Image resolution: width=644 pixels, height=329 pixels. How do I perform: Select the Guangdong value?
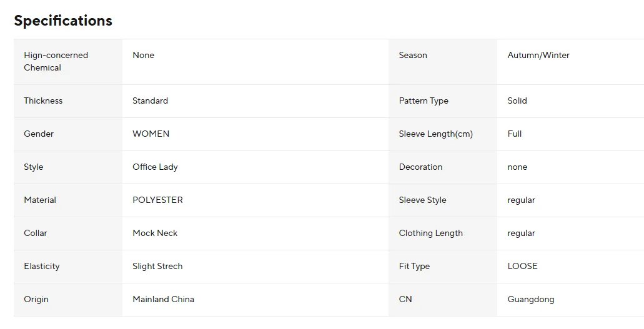click(531, 300)
